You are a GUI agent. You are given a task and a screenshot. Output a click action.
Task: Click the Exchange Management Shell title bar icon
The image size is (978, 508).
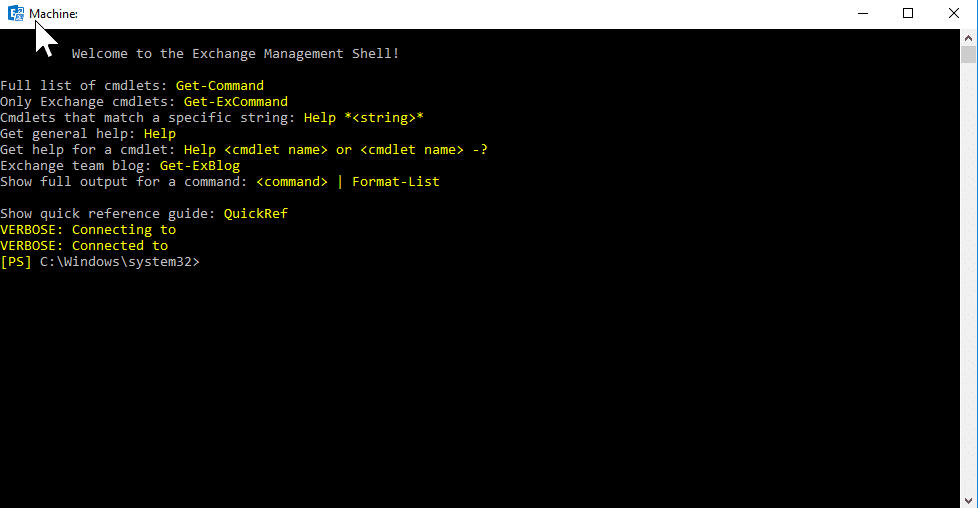(16, 13)
